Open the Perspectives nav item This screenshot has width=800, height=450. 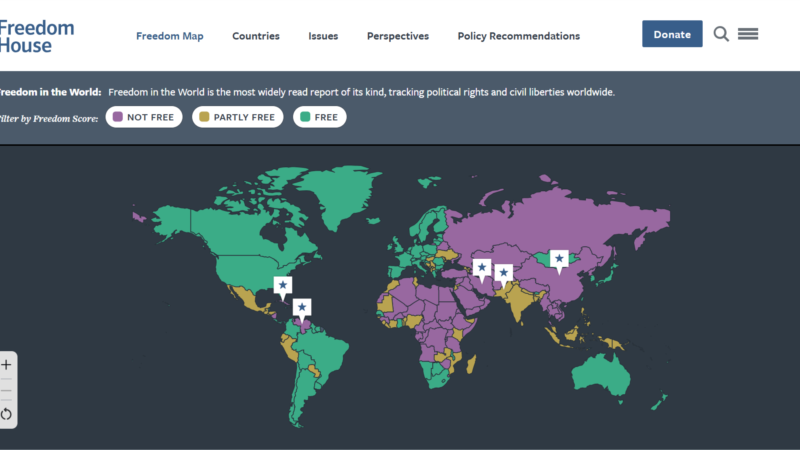397,36
